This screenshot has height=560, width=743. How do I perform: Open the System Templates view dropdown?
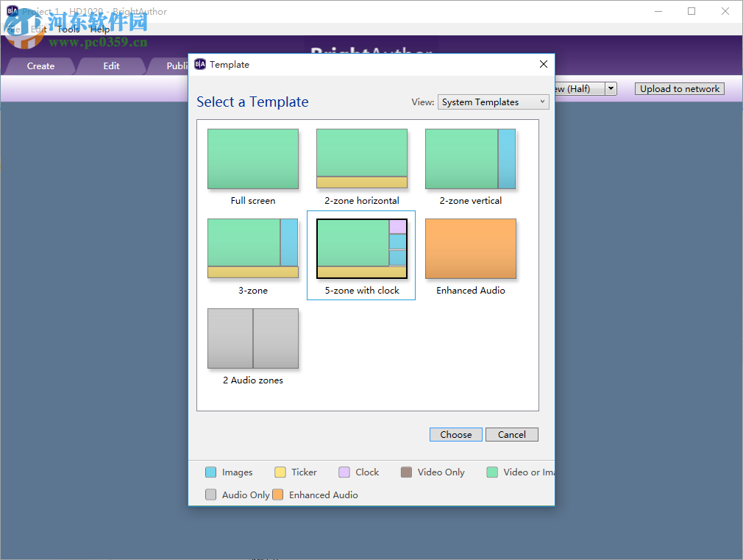[493, 102]
